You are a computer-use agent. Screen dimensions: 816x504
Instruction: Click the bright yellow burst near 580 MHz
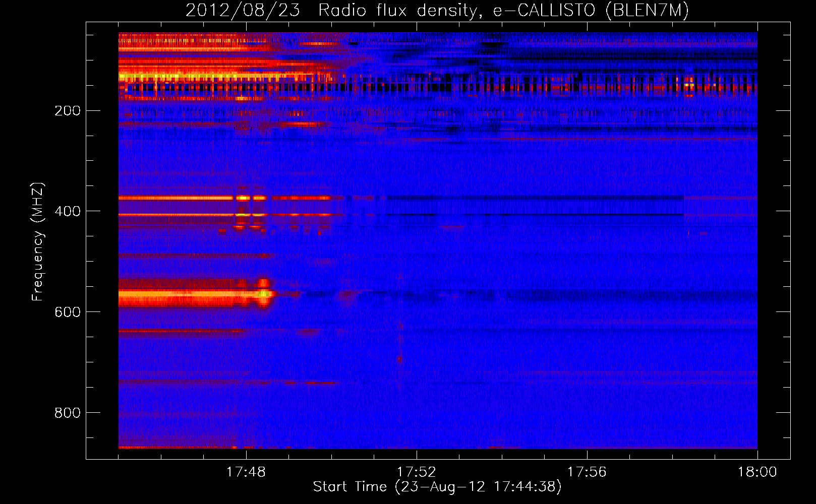[x=263, y=293]
